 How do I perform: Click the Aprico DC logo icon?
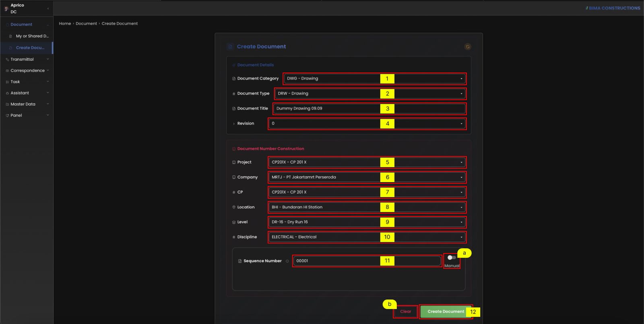[6, 8]
